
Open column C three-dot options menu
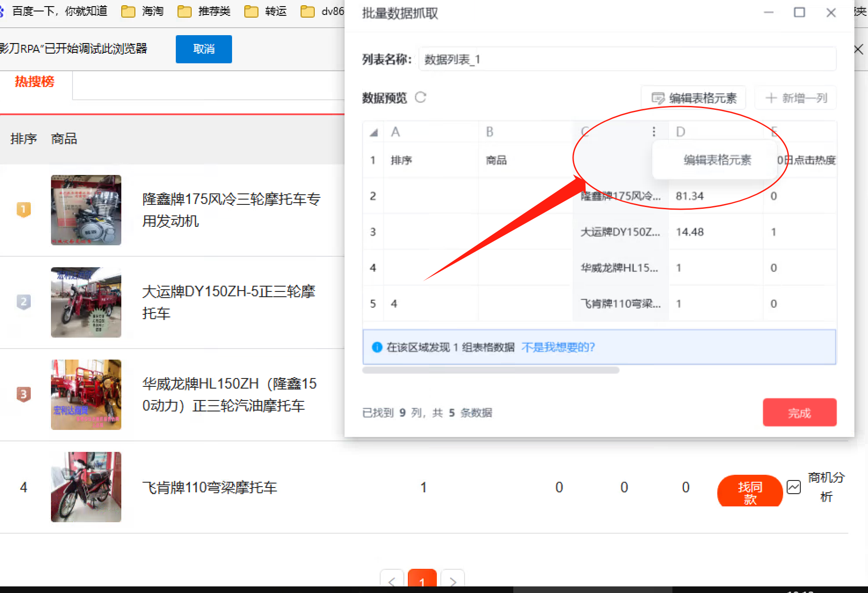click(x=654, y=131)
